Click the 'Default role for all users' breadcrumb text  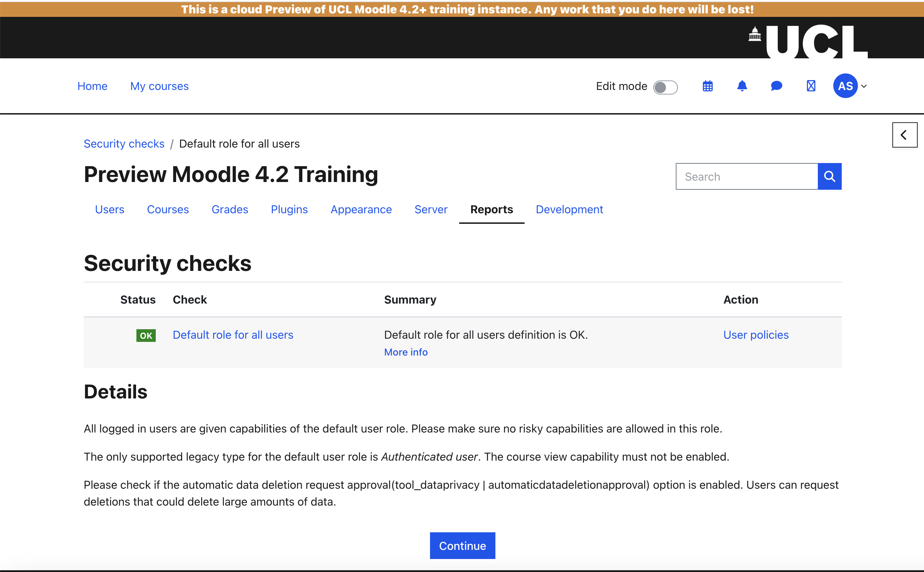point(239,144)
